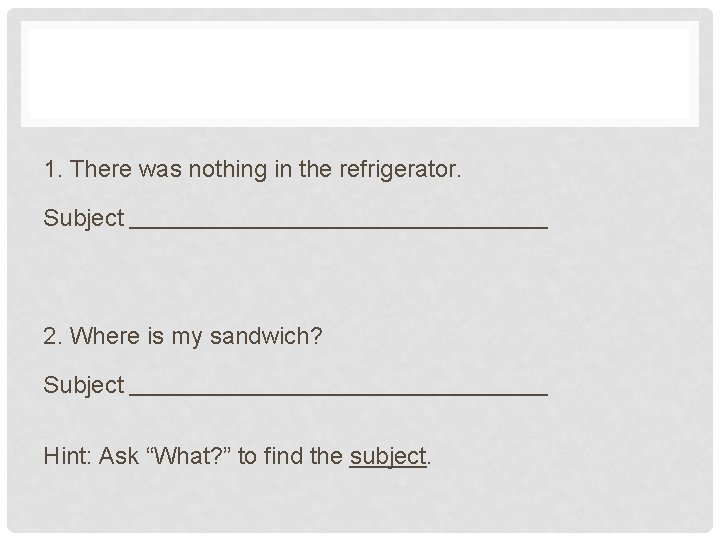
Task: Click the blank answer line under sentence one
Action: (338, 226)
